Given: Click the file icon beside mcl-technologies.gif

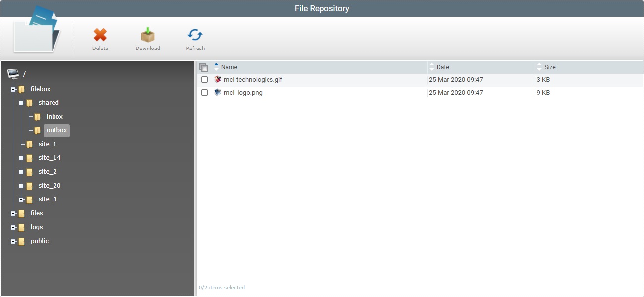Looking at the screenshot, I should click(217, 79).
